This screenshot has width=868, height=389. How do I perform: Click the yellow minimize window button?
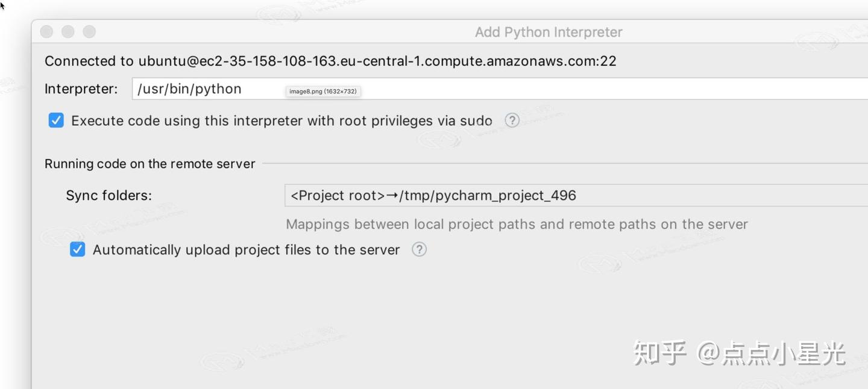coord(68,31)
